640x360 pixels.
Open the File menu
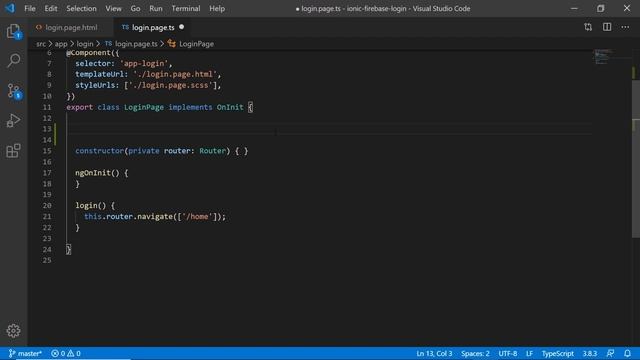(x=30, y=8)
